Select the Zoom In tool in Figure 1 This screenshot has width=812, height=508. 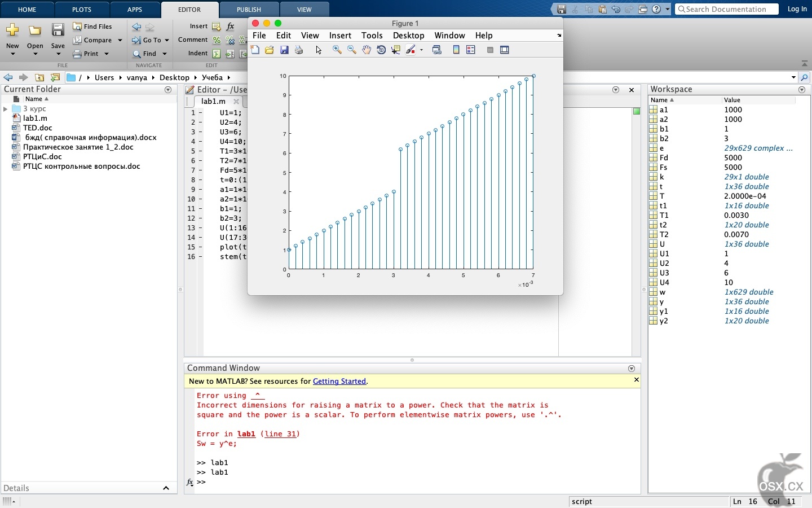click(x=337, y=50)
